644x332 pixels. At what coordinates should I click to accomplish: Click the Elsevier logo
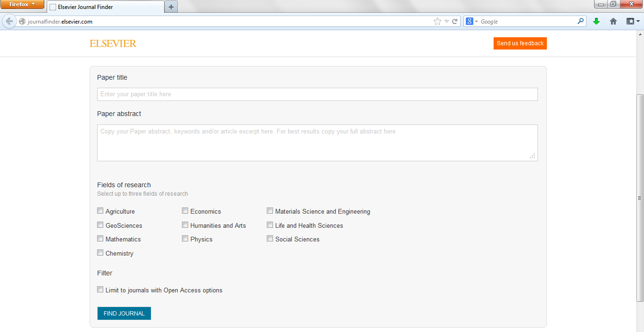tap(113, 43)
